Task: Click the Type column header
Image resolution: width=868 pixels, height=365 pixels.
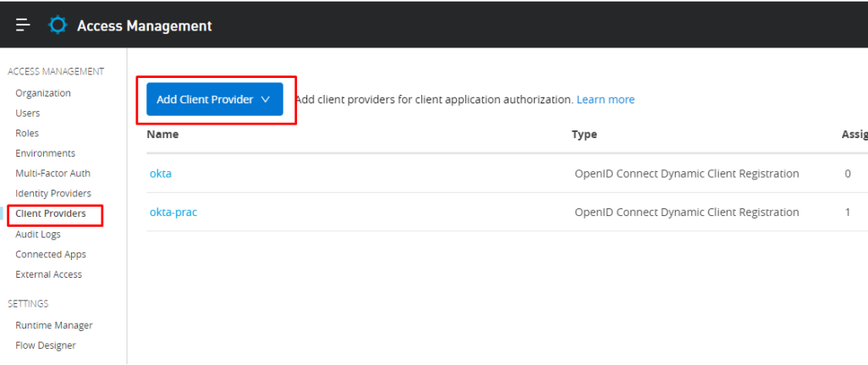Action: (584, 134)
